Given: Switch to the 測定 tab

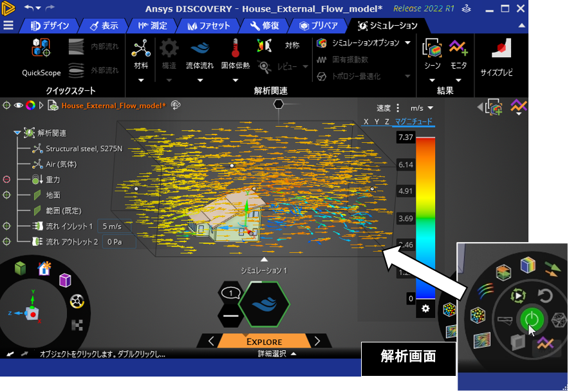Looking at the screenshot, I should 153,25.
